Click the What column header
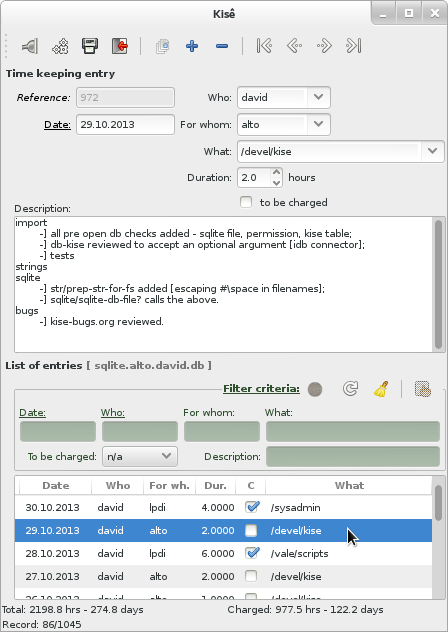Screen dimensions: 448x632 (x=349, y=486)
